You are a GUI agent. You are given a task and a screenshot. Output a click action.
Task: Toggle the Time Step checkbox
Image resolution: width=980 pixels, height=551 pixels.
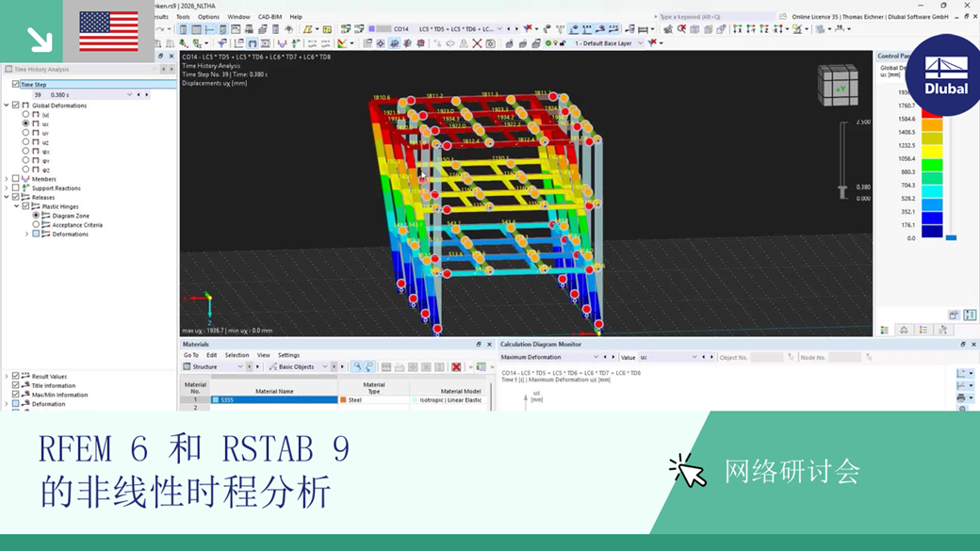pyautogui.click(x=16, y=84)
